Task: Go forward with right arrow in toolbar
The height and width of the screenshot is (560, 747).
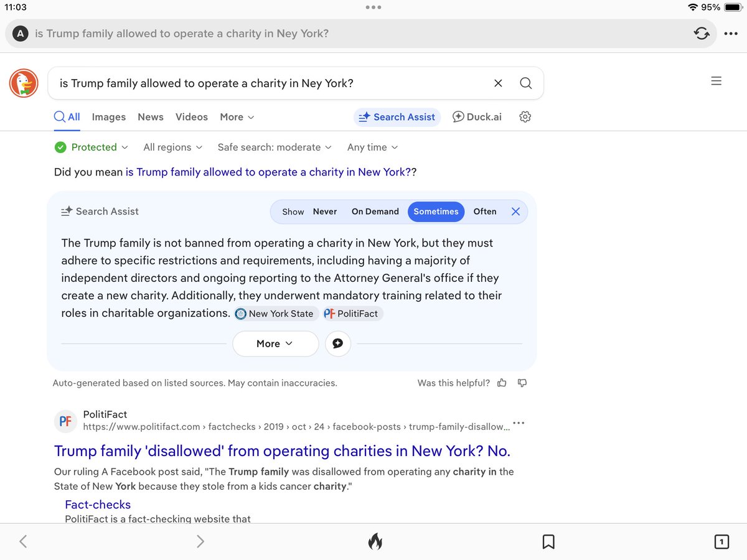Action: (x=200, y=542)
